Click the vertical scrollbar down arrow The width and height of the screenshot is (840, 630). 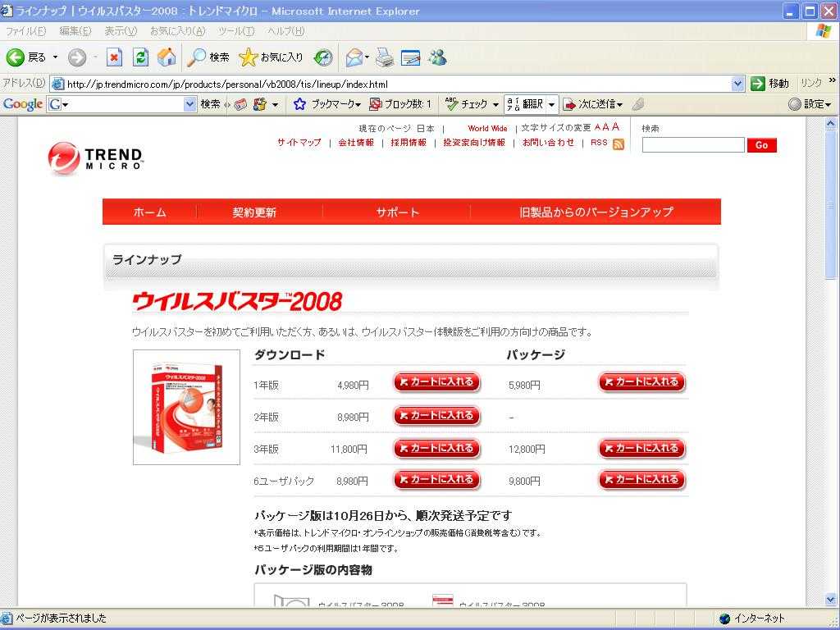click(x=830, y=600)
